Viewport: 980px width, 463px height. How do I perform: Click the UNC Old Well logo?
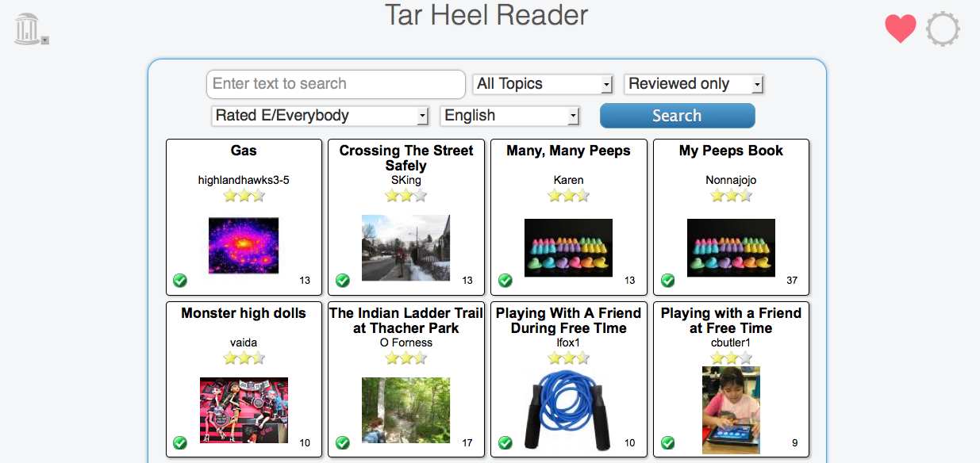click(x=26, y=27)
